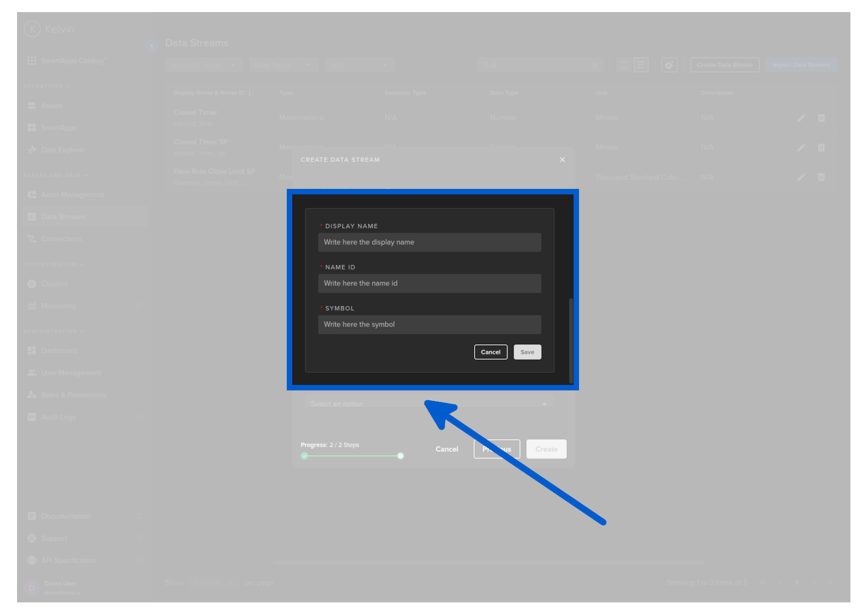
Task: Open Connections from the sidebar menu
Action: pos(61,239)
